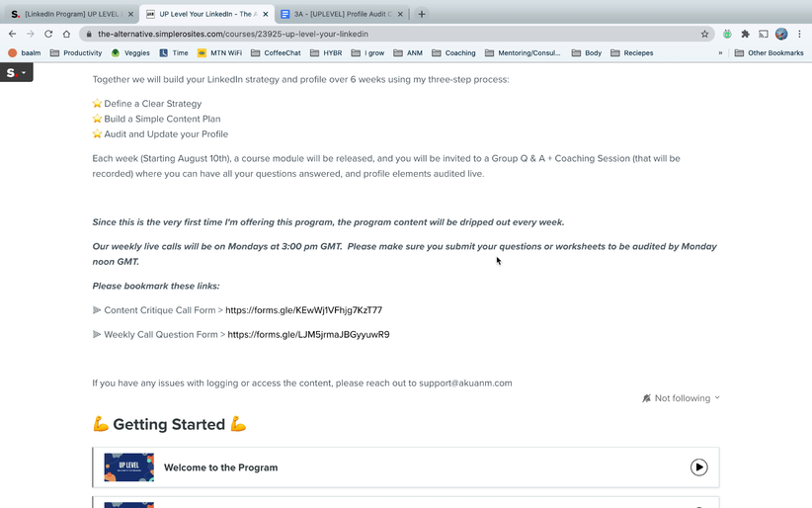This screenshot has height=508, width=812.
Task: Open the Productivity bookmarks folder
Action: [76, 52]
